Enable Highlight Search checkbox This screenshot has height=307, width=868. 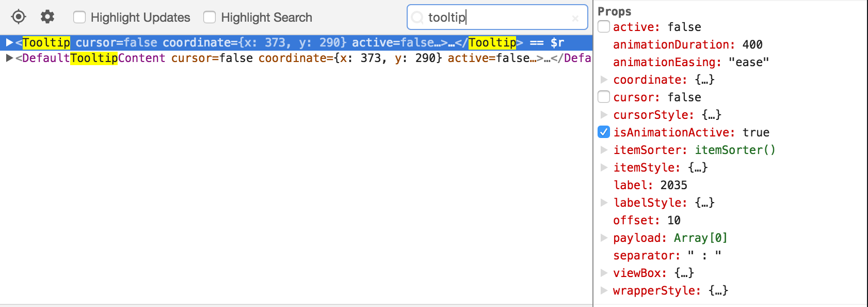(x=210, y=18)
